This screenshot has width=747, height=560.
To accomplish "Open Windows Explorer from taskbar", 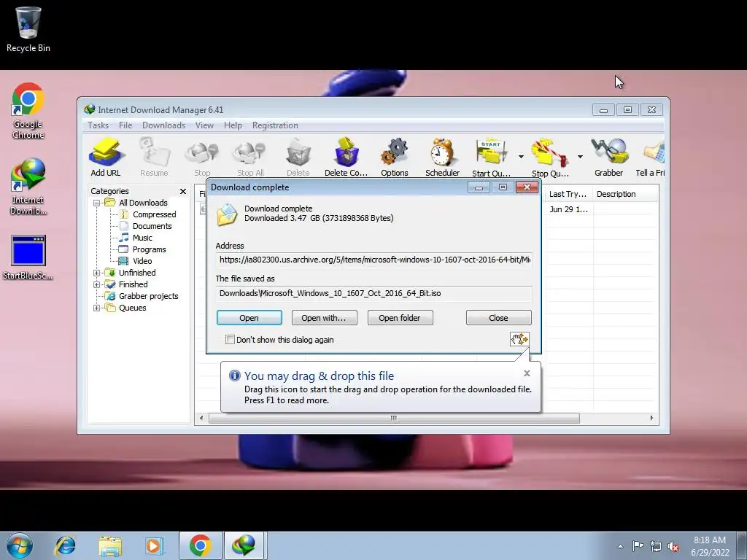I will [x=110, y=545].
